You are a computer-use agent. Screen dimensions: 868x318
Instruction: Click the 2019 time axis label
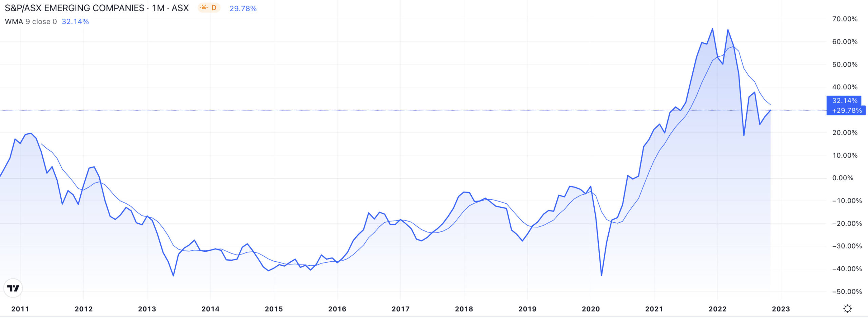tap(528, 309)
